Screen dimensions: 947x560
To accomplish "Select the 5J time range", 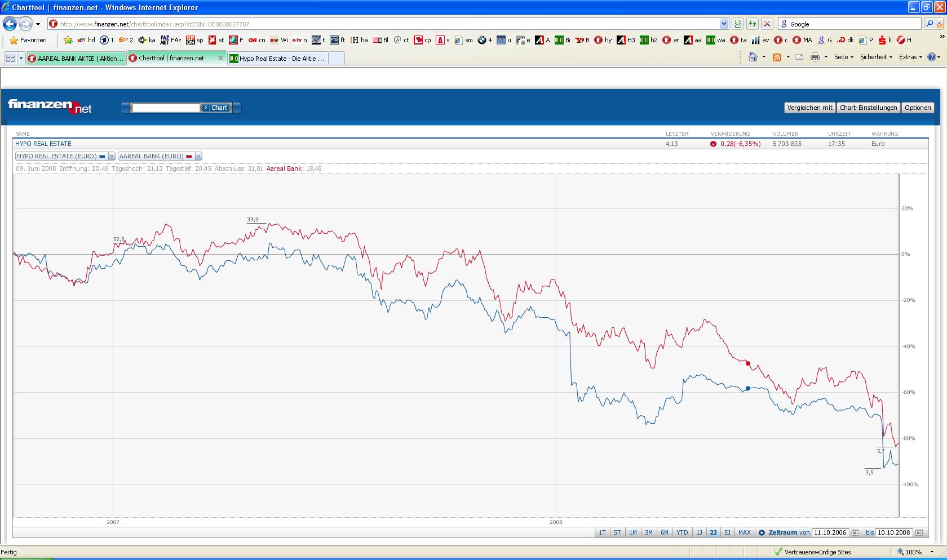I will (727, 533).
